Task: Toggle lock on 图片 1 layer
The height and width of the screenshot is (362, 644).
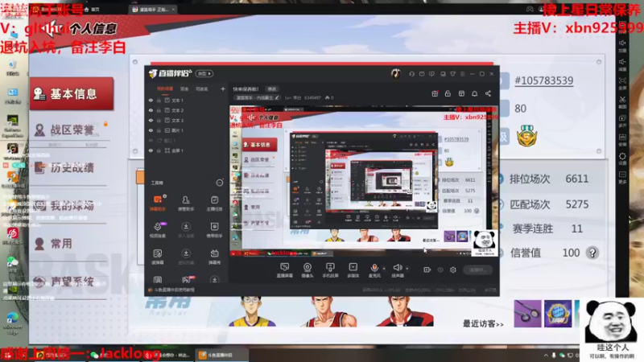Action: 159,130
